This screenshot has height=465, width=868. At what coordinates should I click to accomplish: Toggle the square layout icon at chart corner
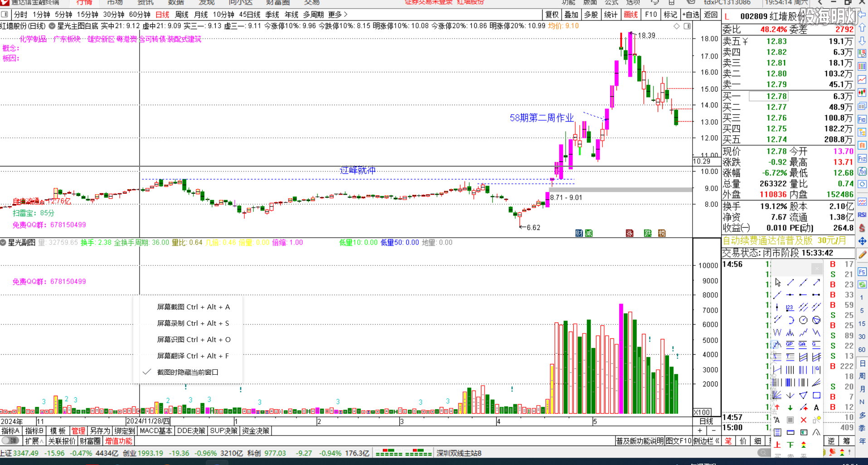(687, 26)
